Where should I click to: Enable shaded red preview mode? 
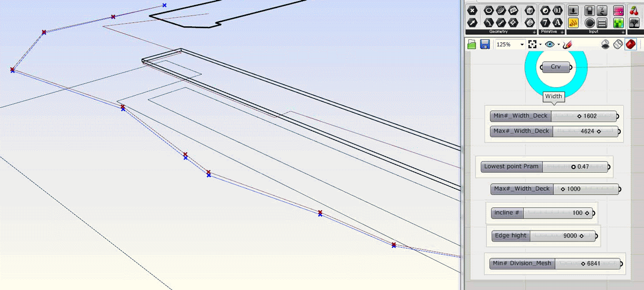point(630,45)
